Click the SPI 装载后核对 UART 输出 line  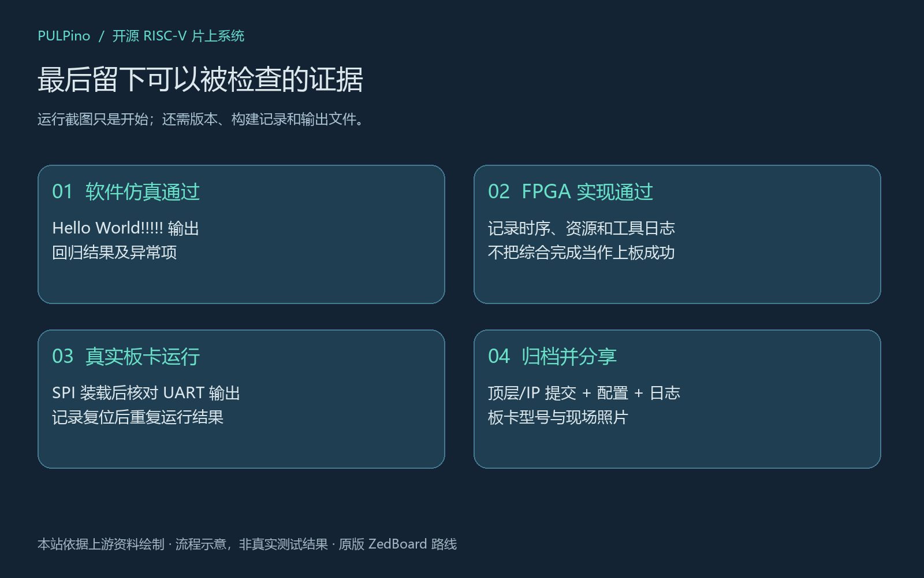point(146,393)
